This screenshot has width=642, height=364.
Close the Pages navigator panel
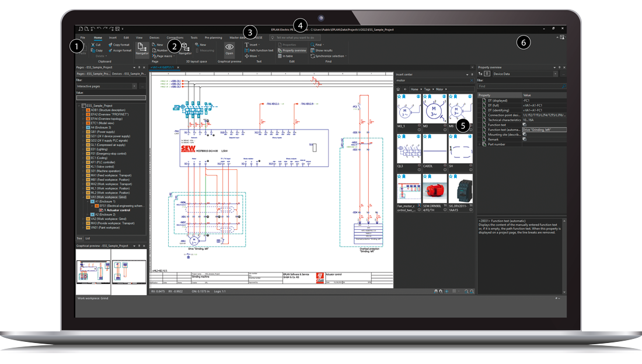pos(144,67)
